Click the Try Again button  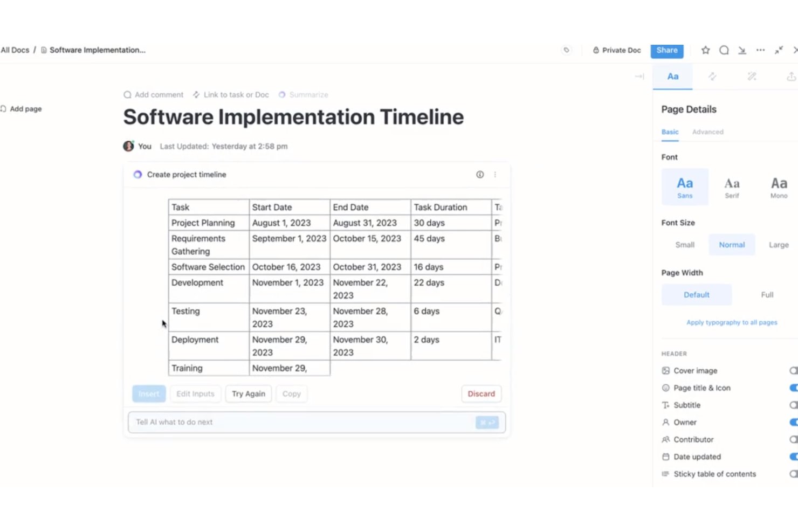pos(249,394)
